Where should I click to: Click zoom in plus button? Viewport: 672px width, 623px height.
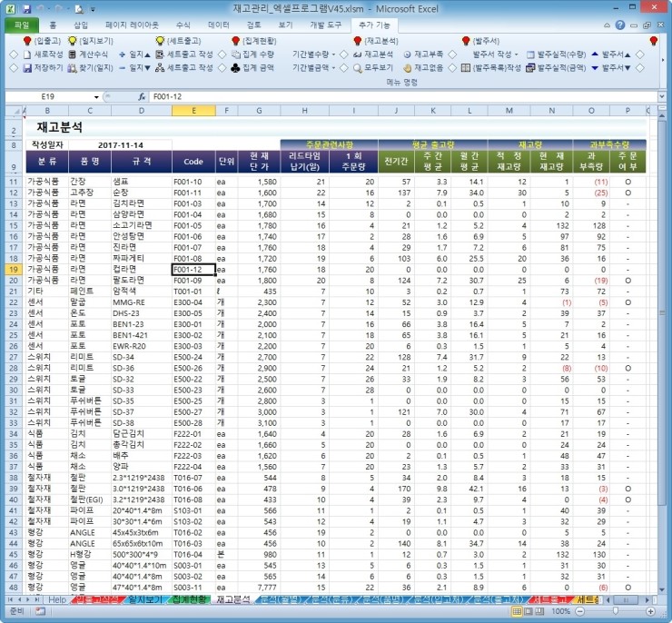pyautogui.click(x=650, y=611)
